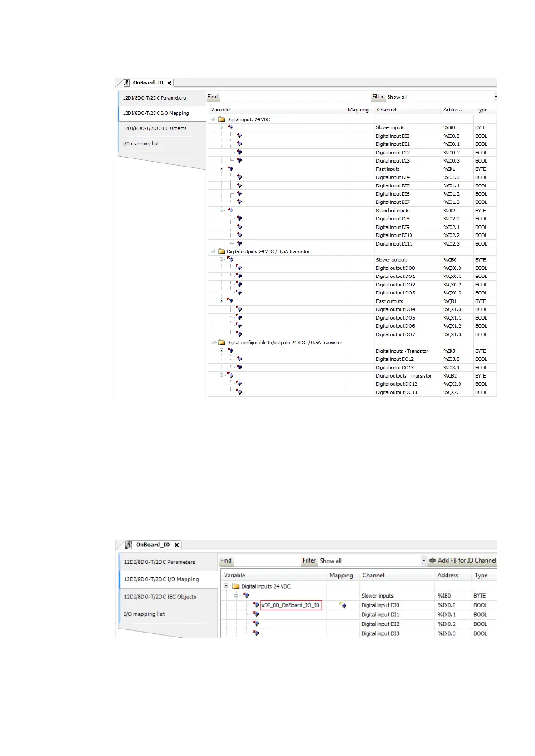Screen dimensions: 535x756
Task: Click the mapping icon for Digital input DI0 in lower window
Action: pos(343,605)
